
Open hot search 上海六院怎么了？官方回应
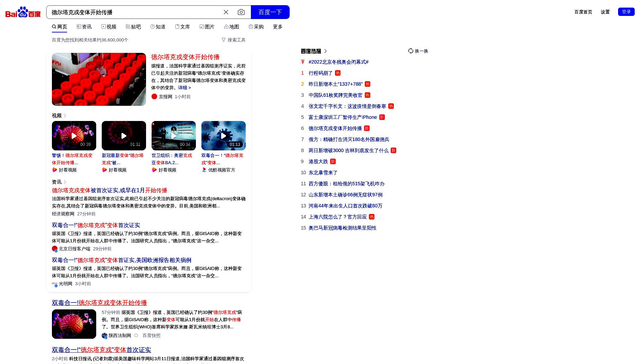pos(337,217)
